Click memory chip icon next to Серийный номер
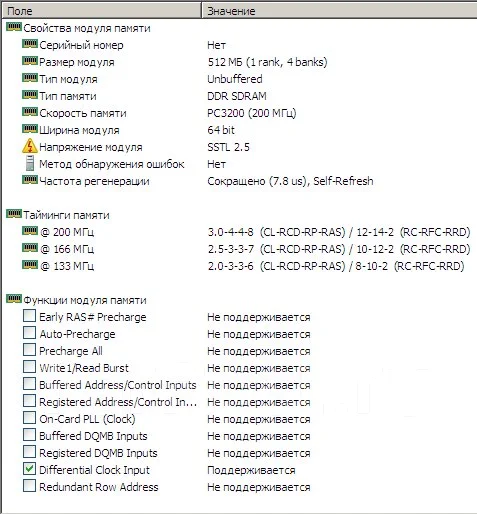 click(x=30, y=44)
